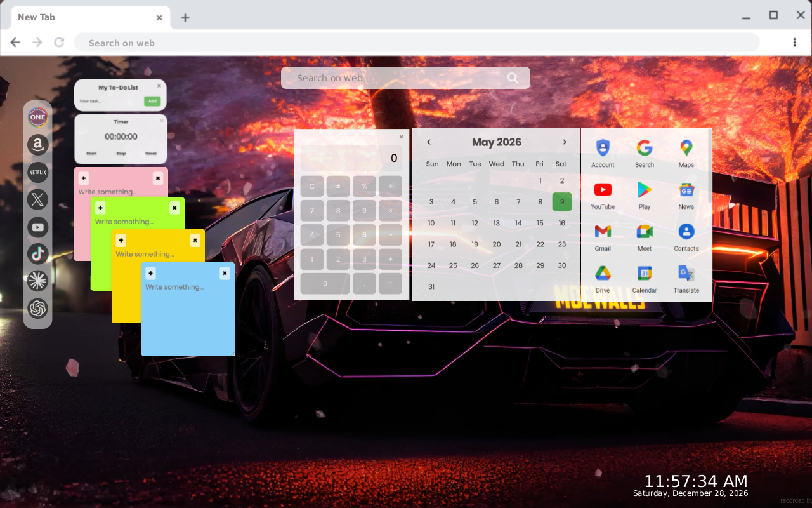812x508 pixels.
Task: Open Google Maps app
Action: click(686, 154)
